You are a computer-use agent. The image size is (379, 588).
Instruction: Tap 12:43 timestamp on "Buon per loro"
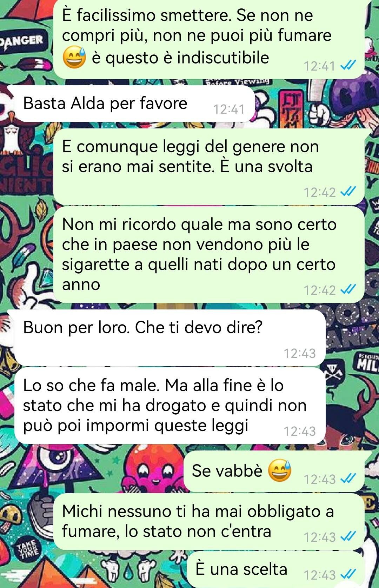tap(300, 353)
